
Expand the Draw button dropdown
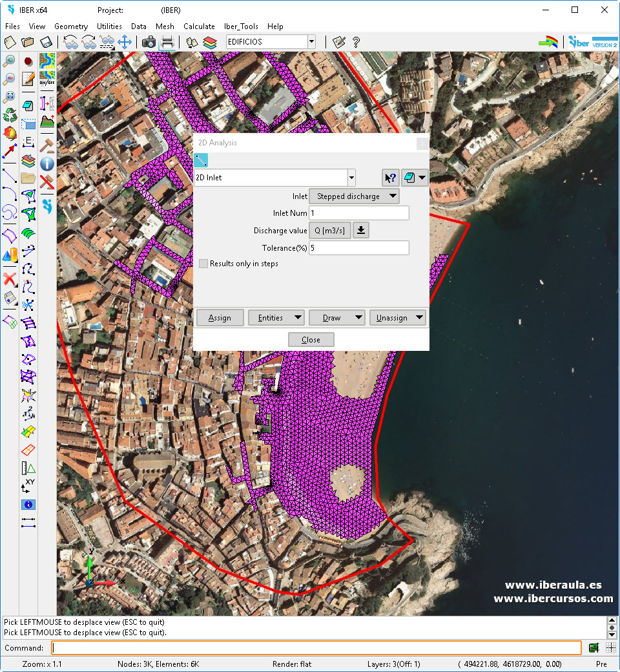click(358, 317)
